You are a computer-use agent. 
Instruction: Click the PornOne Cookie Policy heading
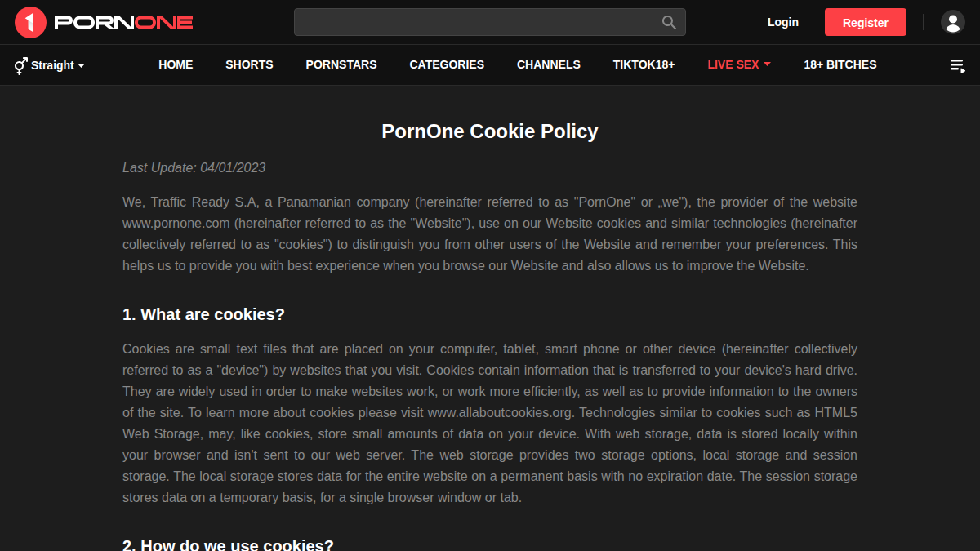(490, 131)
